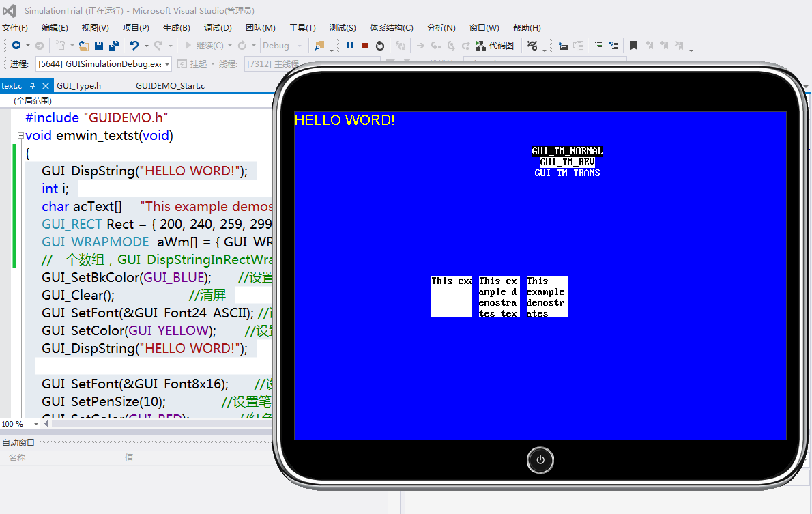Screen dimensions: 812x514
Task: Open the 项目(P) menu
Action: click(x=136, y=27)
